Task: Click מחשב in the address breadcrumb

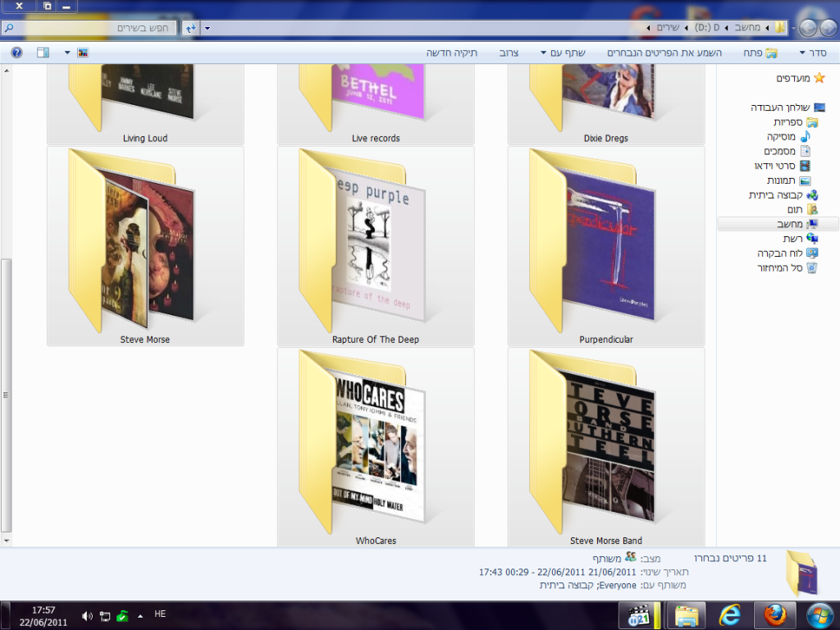Action: pyautogui.click(x=747, y=27)
